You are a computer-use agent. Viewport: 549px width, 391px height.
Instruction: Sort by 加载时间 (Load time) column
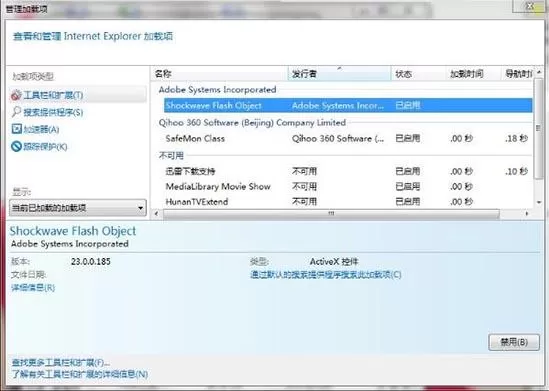click(473, 74)
